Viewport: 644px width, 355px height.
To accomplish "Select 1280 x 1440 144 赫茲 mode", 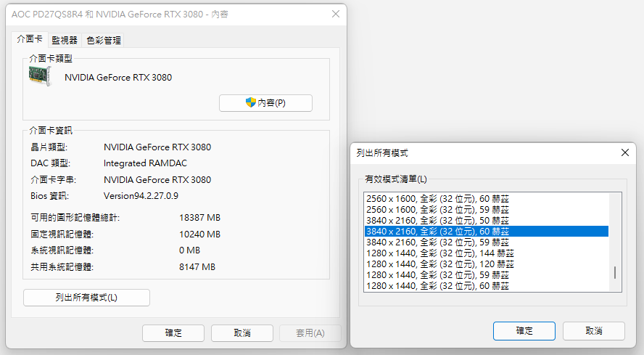I will [487, 253].
